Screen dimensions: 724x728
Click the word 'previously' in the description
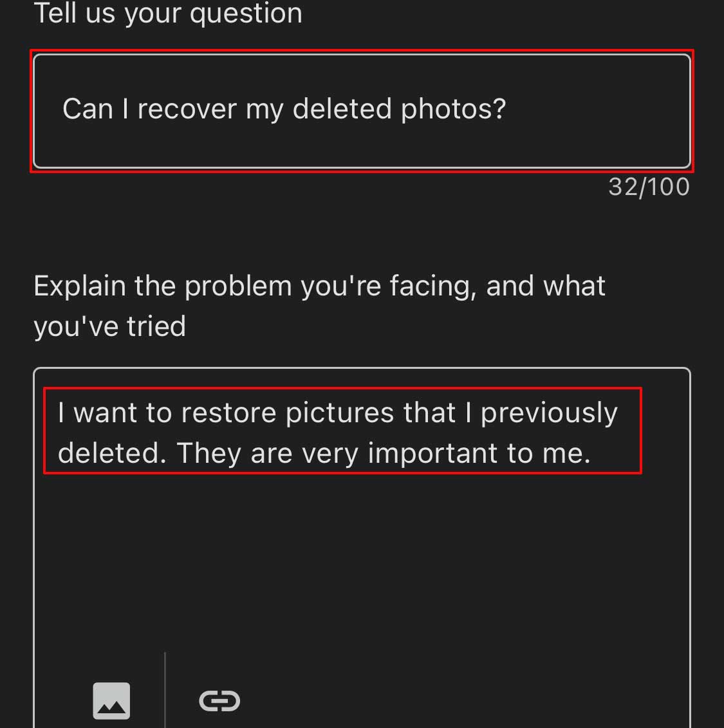[x=550, y=414]
